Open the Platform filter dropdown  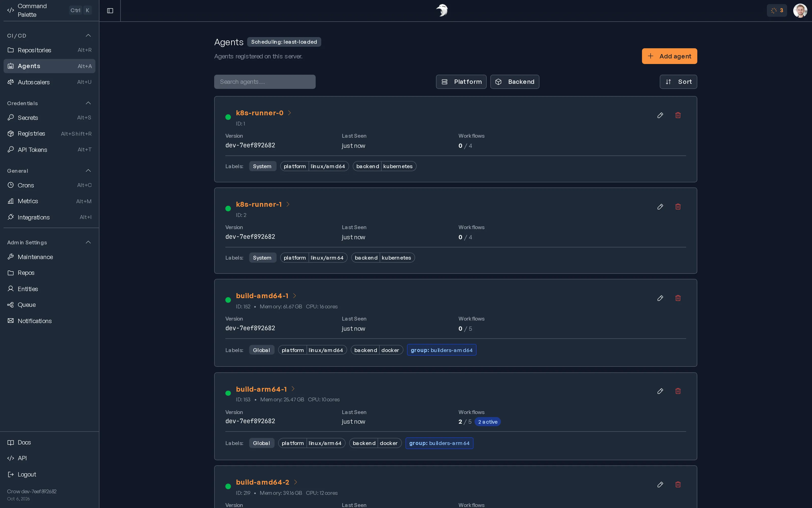coord(461,82)
